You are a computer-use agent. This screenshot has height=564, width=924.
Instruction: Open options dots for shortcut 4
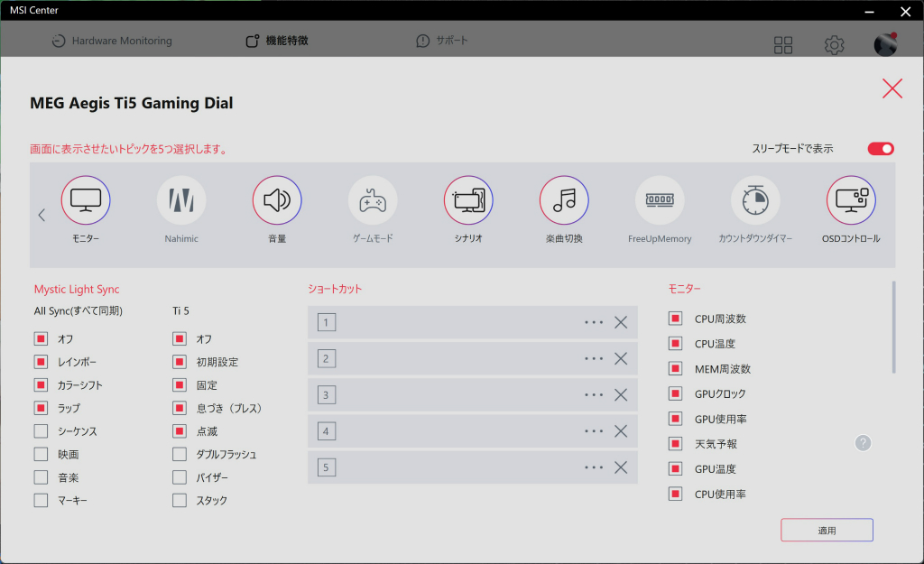[594, 431]
